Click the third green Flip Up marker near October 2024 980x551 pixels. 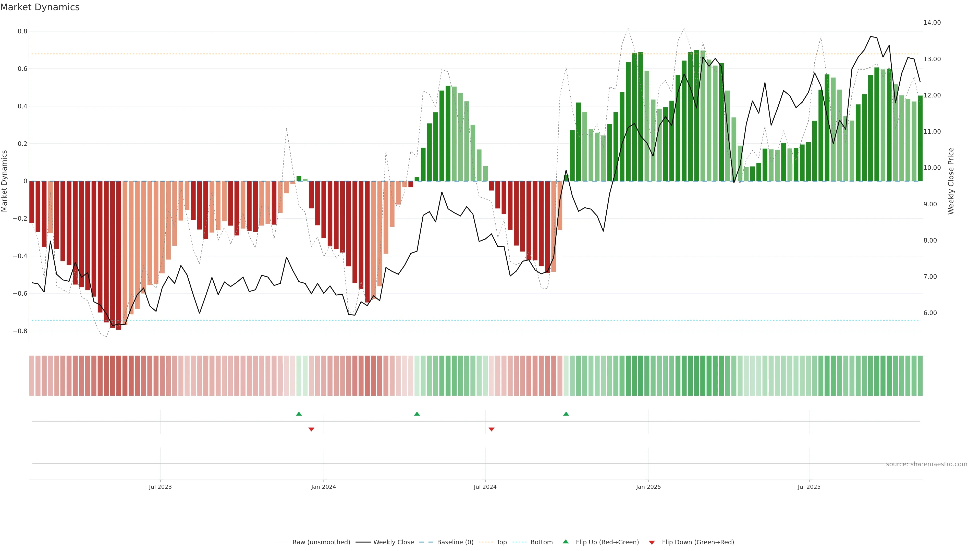tap(566, 414)
